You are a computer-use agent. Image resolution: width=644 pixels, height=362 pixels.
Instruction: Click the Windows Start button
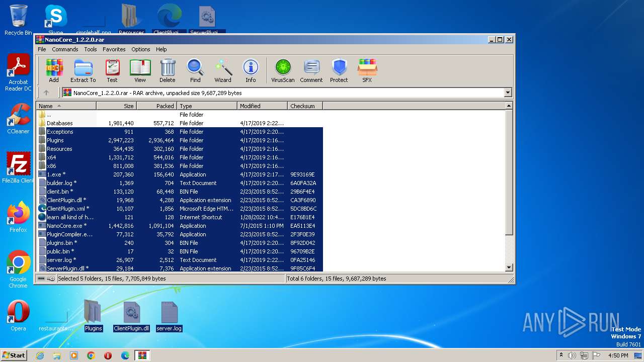click(x=14, y=355)
